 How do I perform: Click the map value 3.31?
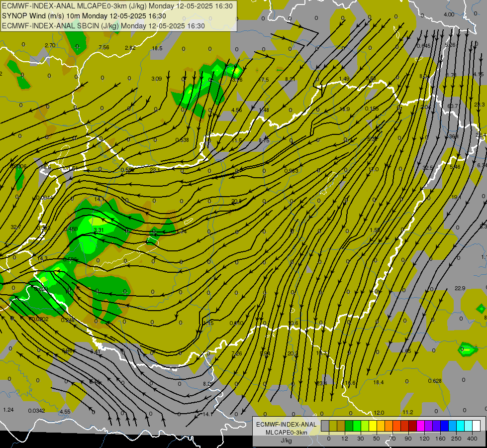[x=98, y=230]
